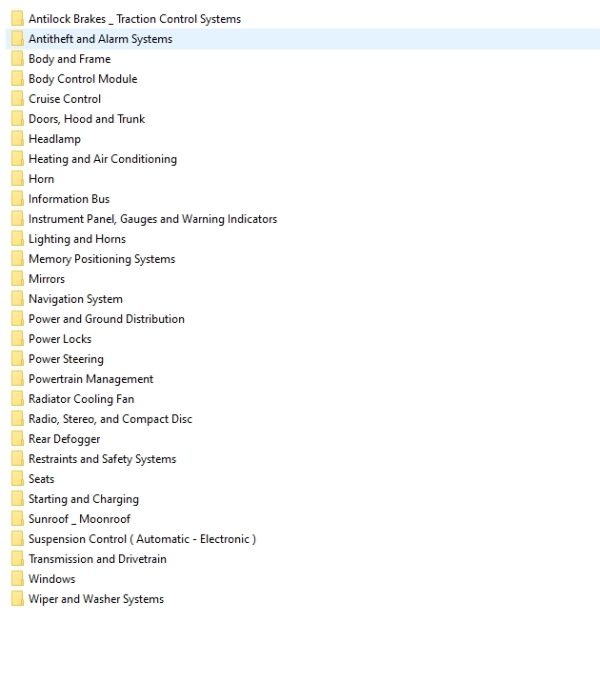Viewport: 600px width, 682px height.
Task: Click the Radiator Cooling Fan folder icon
Action: pos(17,399)
